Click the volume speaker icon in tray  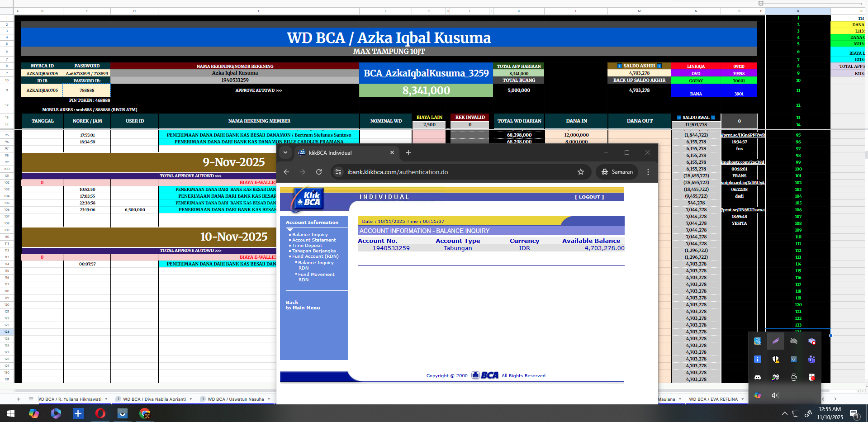[x=776, y=395]
